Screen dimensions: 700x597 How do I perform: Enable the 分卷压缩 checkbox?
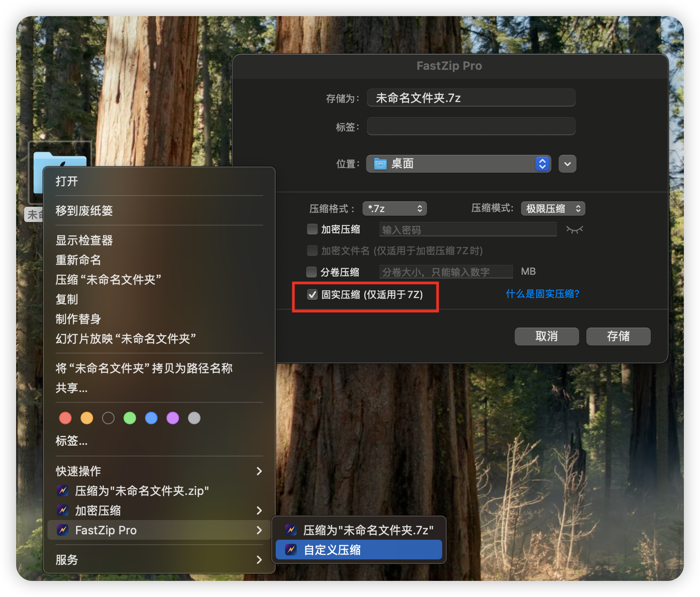[x=312, y=272]
